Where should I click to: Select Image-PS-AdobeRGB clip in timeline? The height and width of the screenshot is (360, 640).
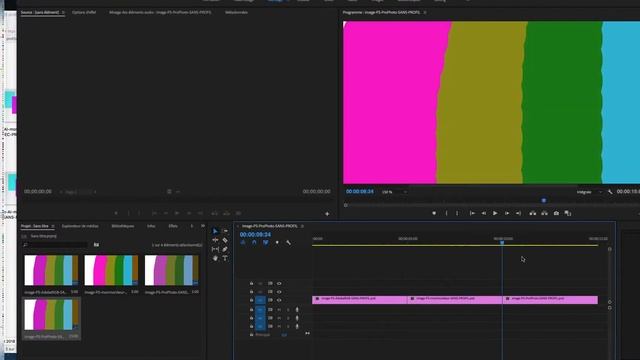(360, 300)
